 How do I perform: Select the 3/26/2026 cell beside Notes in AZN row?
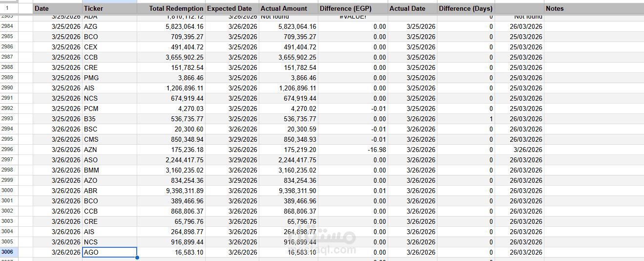tap(519, 150)
